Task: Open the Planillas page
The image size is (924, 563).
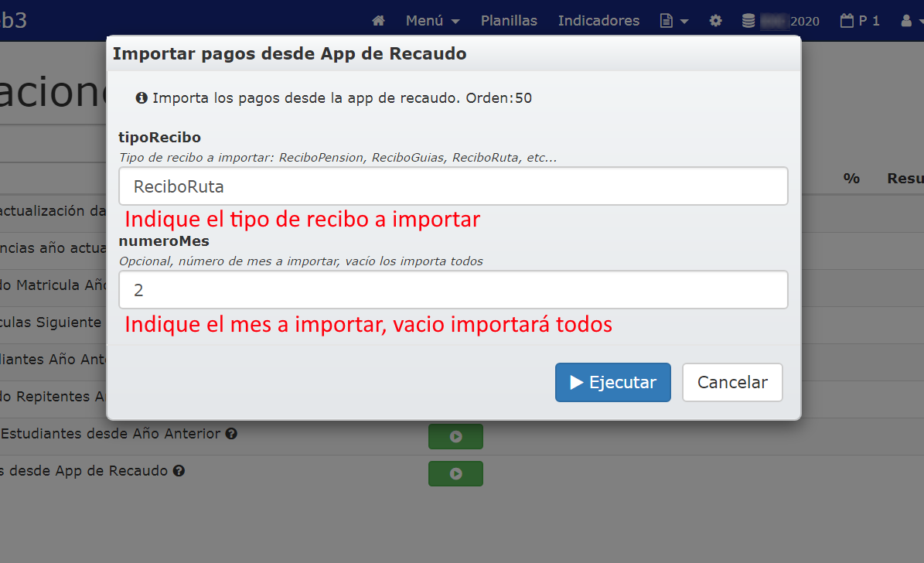Action: 509,21
